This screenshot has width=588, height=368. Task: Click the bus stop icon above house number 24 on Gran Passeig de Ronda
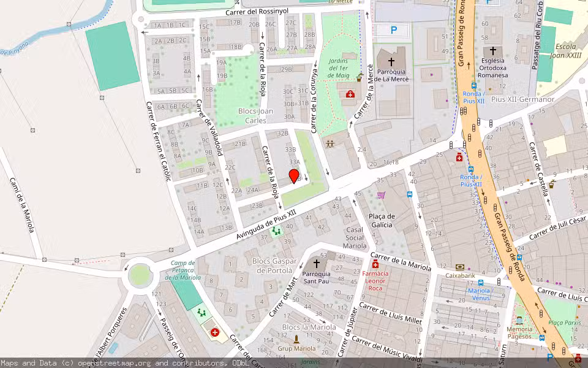[x=519, y=257]
